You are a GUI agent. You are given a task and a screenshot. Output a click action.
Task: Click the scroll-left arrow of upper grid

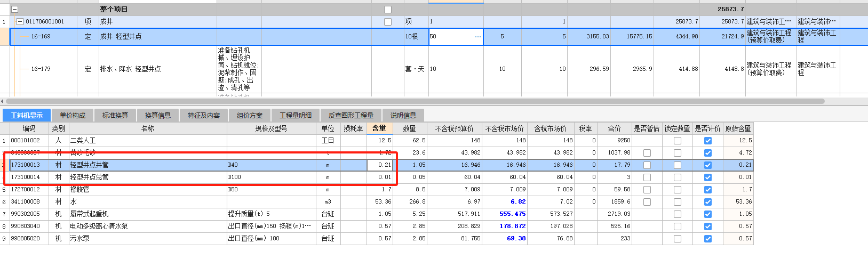click(x=2, y=101)
